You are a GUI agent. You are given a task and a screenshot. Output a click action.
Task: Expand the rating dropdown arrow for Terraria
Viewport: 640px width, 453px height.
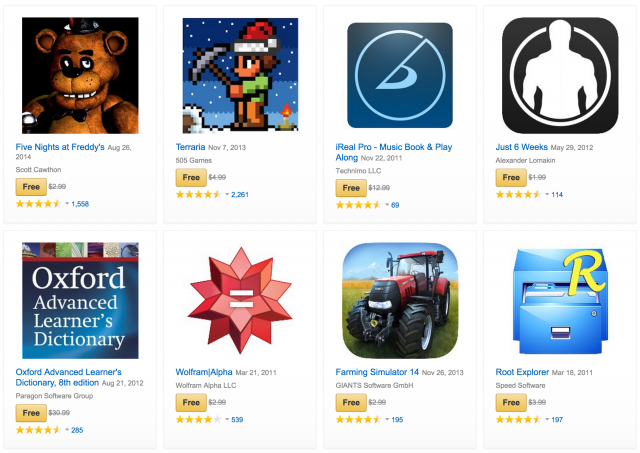tap(227, 195)
